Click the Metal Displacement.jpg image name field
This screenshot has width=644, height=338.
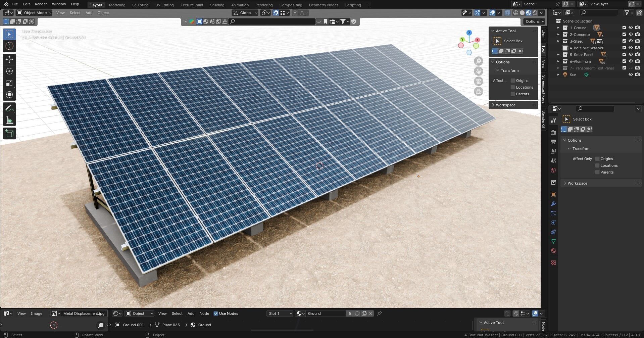pos(84,313)
